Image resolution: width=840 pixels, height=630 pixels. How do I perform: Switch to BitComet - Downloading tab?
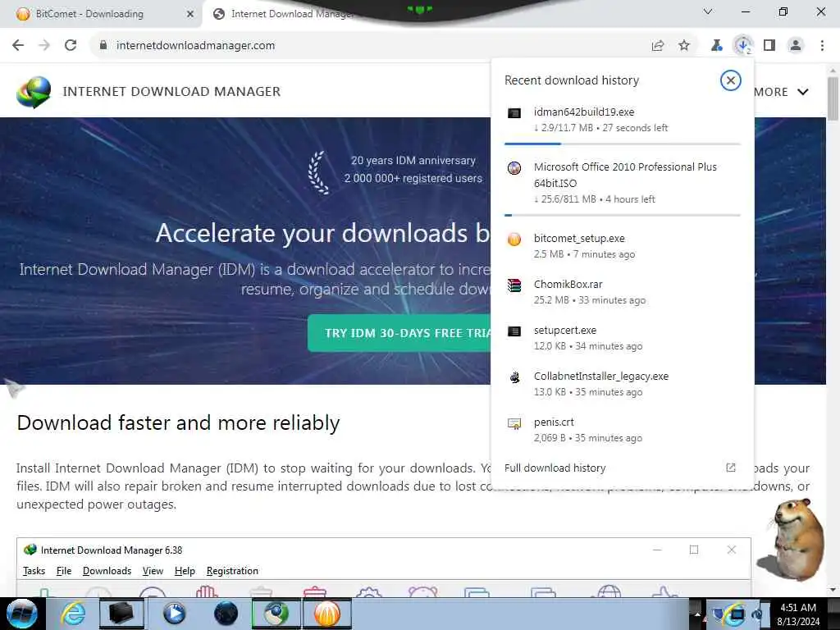point(101,14)
